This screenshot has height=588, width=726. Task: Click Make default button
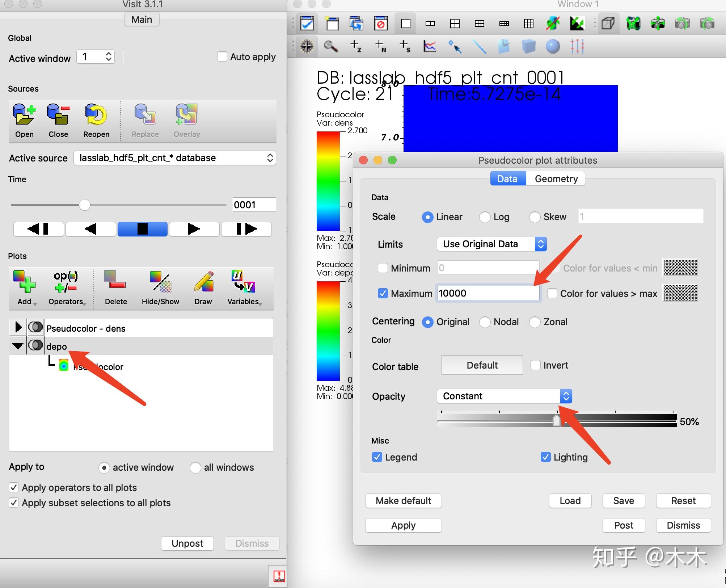coord(403,500)
